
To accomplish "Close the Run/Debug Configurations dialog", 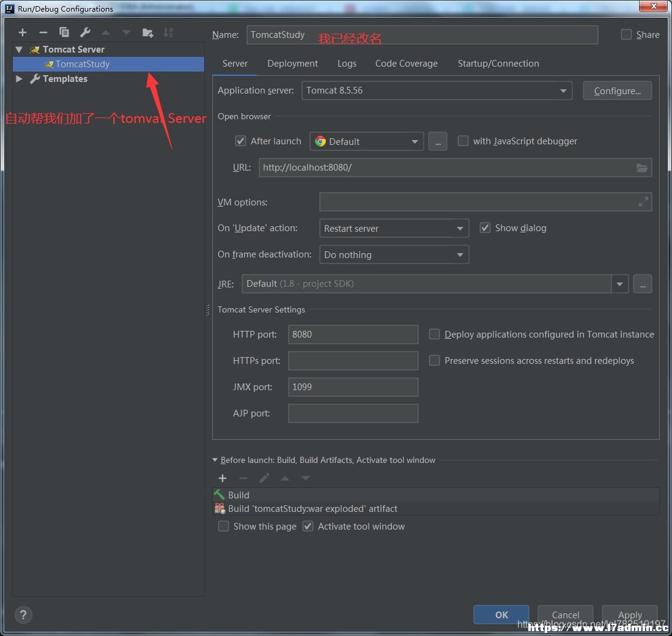I will 654,6.
